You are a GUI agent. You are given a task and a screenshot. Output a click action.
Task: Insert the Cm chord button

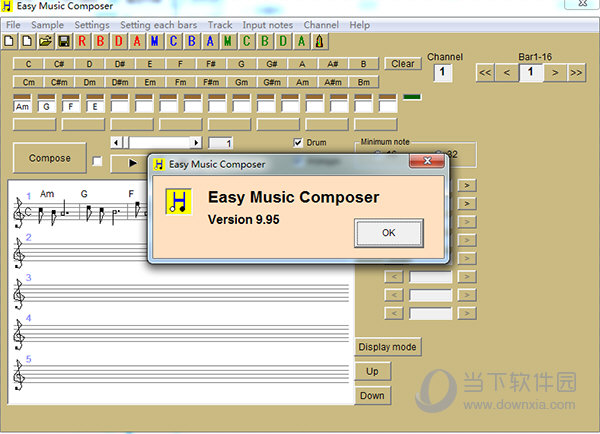(28, 82)
